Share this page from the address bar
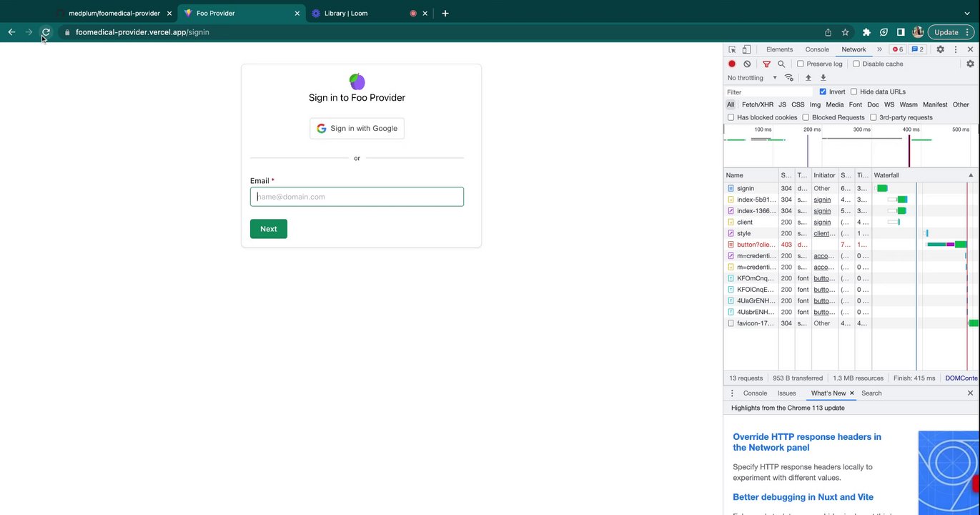This screenshot has height=515, width=980. (828, 32)
